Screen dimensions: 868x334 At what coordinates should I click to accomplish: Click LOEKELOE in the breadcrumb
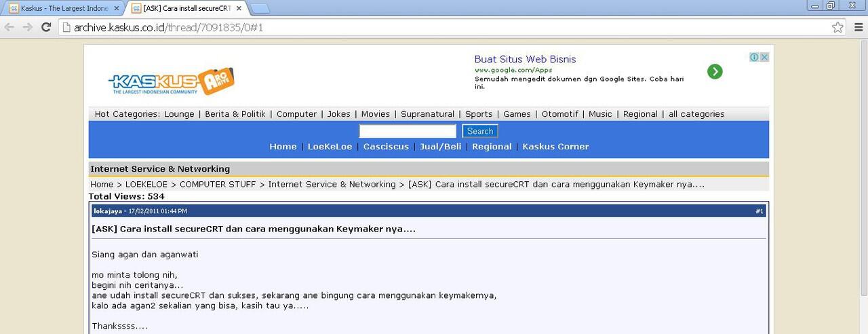pyautogui.click(x=147, y=185)
